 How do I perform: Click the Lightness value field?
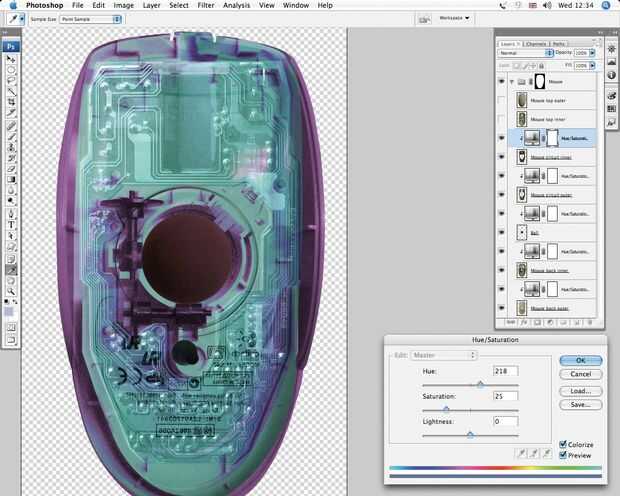(505, 421)
